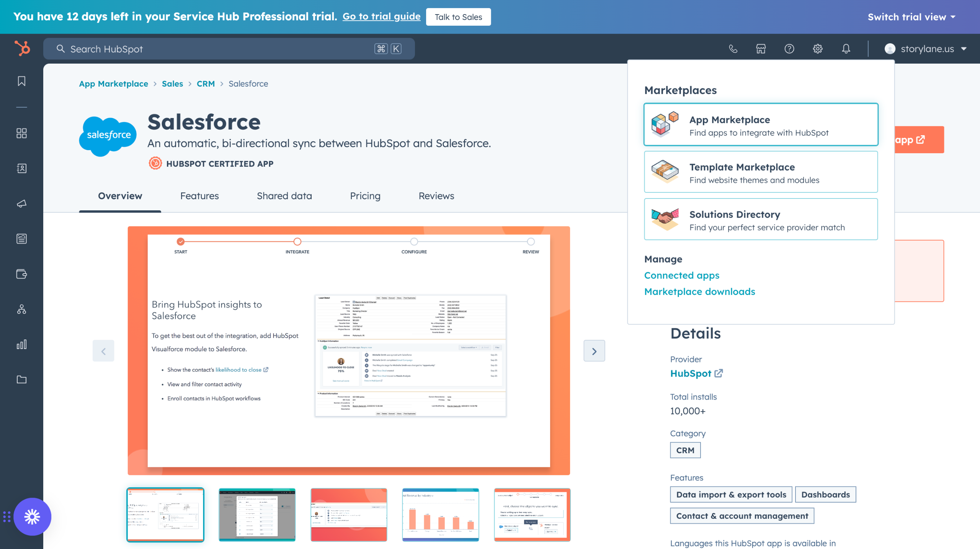Open the help question mark icon
Screen dimensions: 980x549
click(789, 49)
